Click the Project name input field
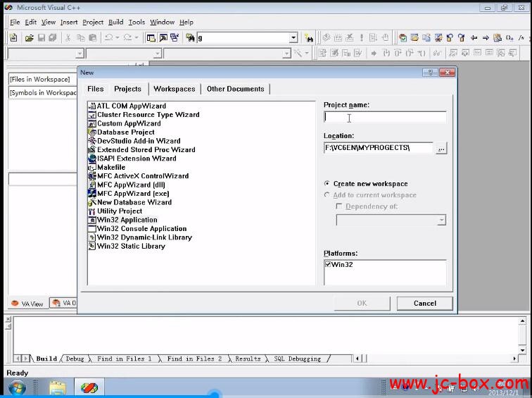 coord(385,117)
